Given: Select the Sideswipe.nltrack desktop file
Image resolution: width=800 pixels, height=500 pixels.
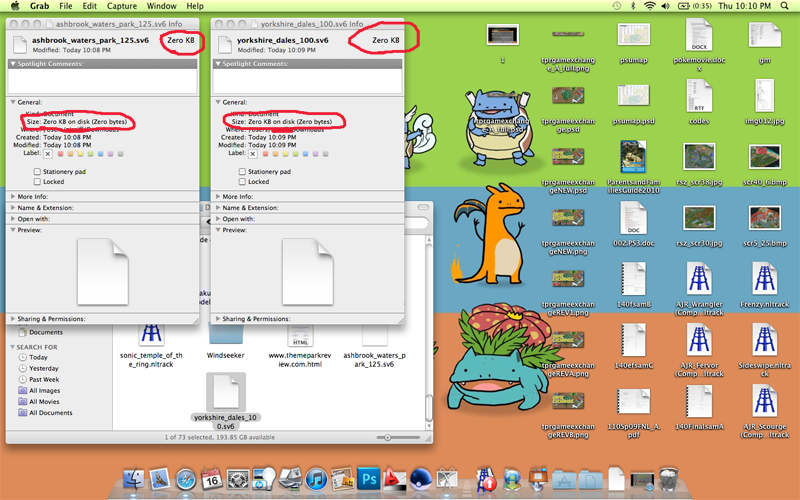Looking at the screenshot, I should click(x=764, y=350).
